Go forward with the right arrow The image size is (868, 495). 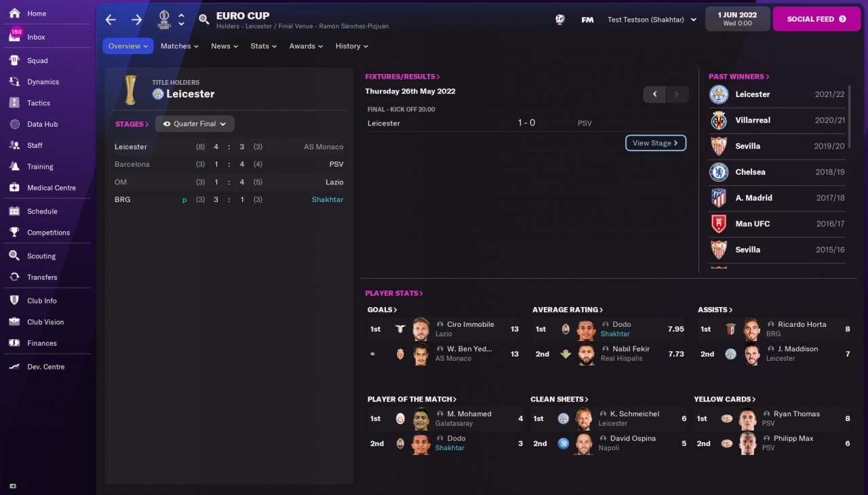137,20
